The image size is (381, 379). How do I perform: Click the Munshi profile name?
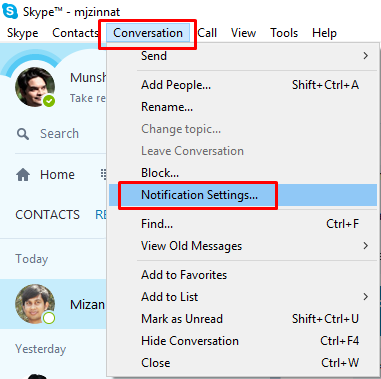(88, 78)
